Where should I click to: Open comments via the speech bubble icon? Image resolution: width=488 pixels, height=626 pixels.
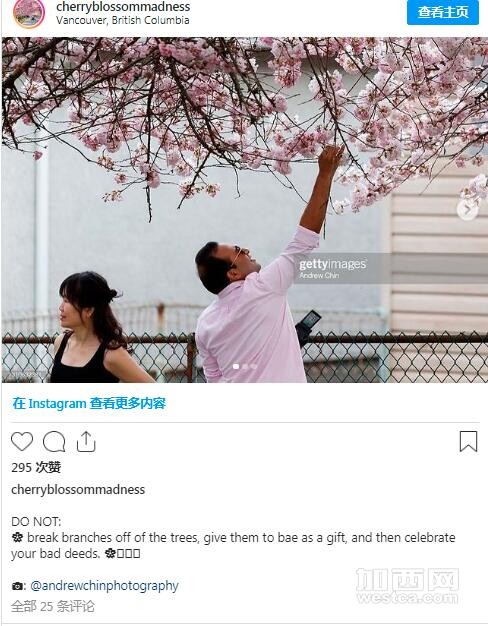coord(54,442)
